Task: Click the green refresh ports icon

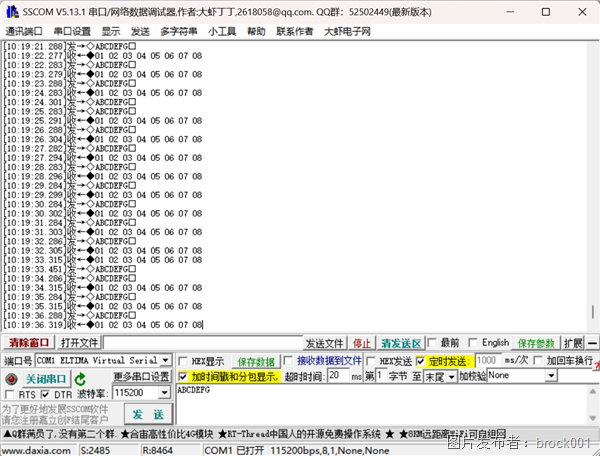Action: coord(80,379)
